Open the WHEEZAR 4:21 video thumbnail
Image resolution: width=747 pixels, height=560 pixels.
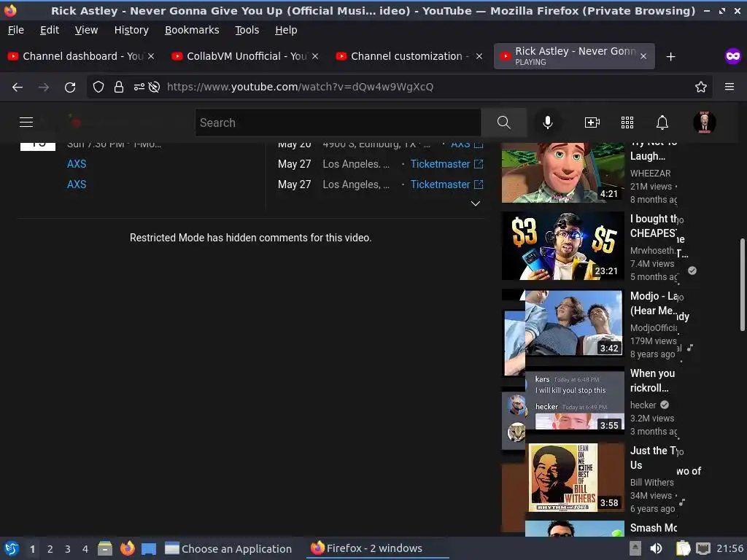562,172
